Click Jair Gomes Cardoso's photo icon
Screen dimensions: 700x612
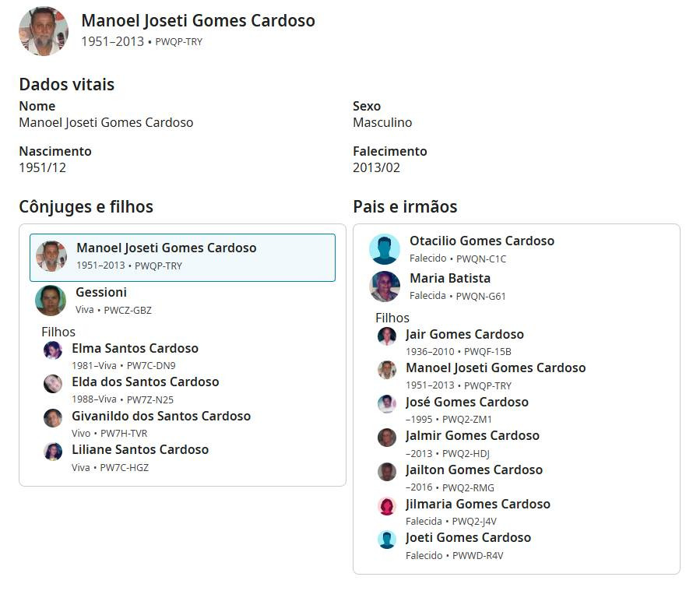coord(387,336)
